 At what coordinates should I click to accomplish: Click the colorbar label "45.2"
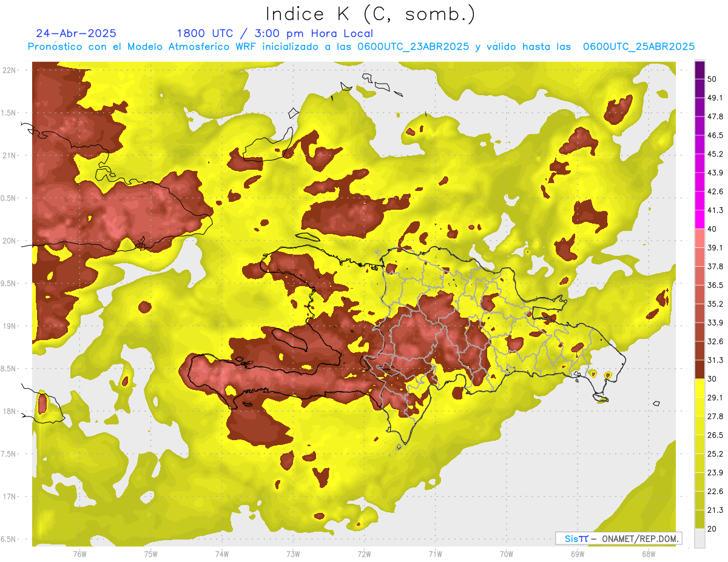pyautogui.click(x=715, y=154)
